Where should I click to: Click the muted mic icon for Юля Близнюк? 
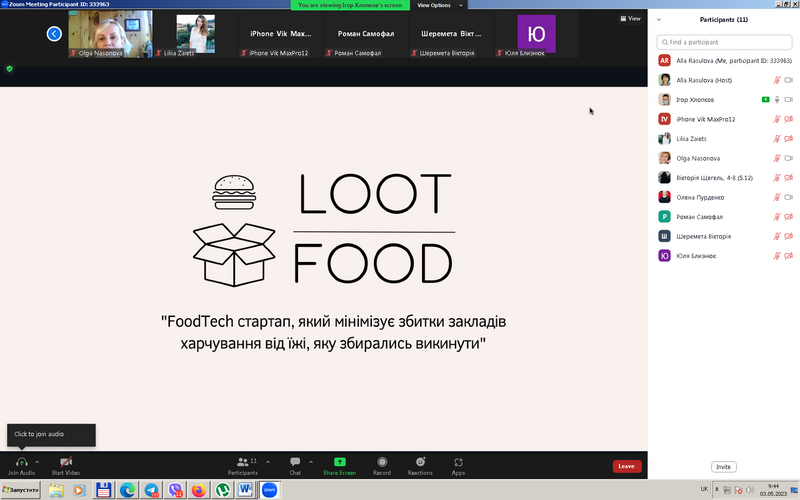tap(777, 256)
